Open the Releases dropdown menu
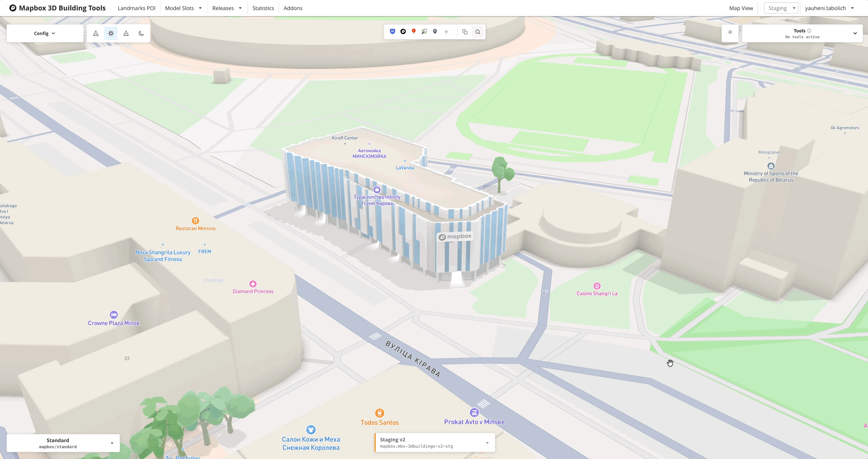The width and height of the screenshot is (868, 459). tap(227, 8)
